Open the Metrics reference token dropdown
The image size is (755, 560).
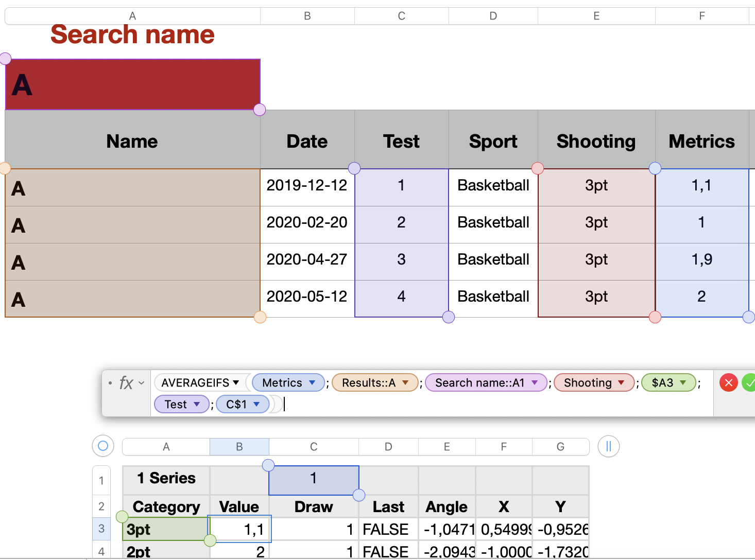tap(312, 382)
